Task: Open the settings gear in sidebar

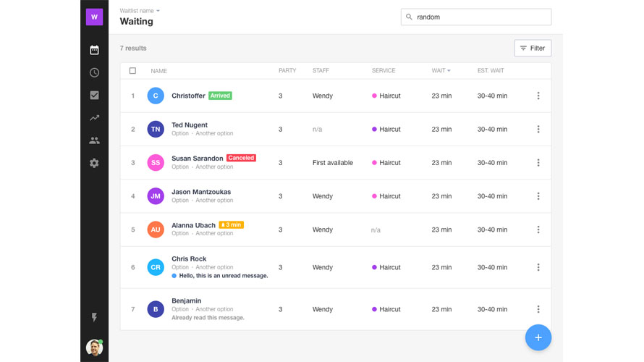Action: click(94, 163)
